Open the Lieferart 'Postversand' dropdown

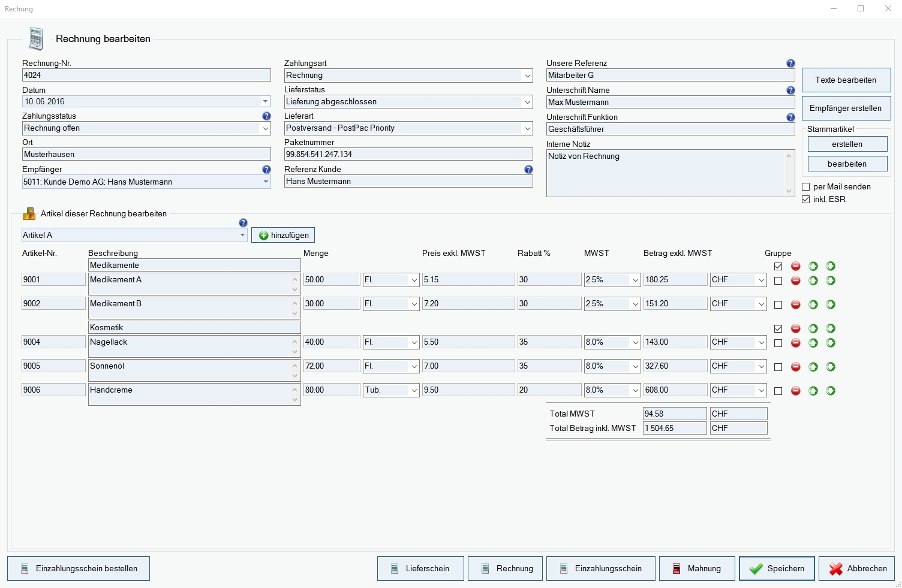click(527, 128)
